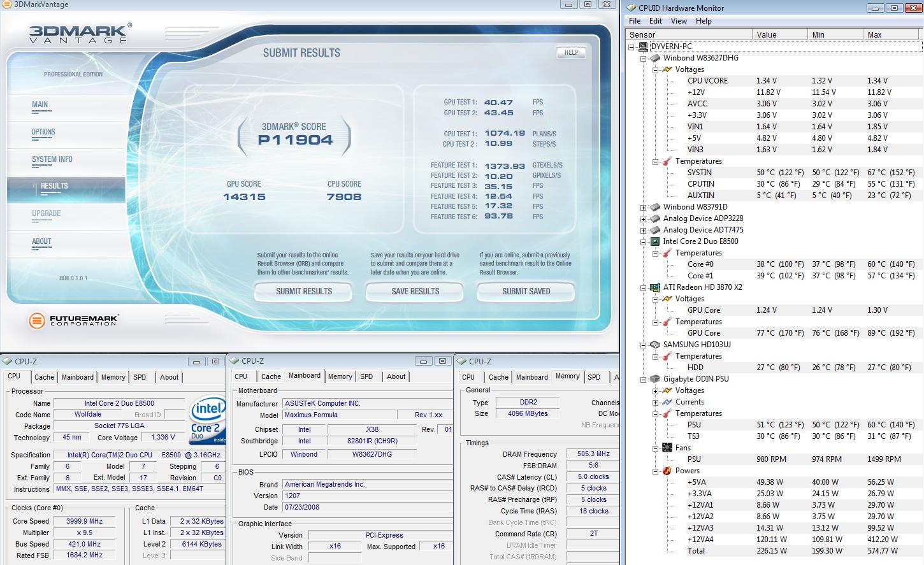Open SYSTEM INFO in 3DMark Vantage sidebar
This screenshot has height=565, width=924.
(x=52, y=159)
